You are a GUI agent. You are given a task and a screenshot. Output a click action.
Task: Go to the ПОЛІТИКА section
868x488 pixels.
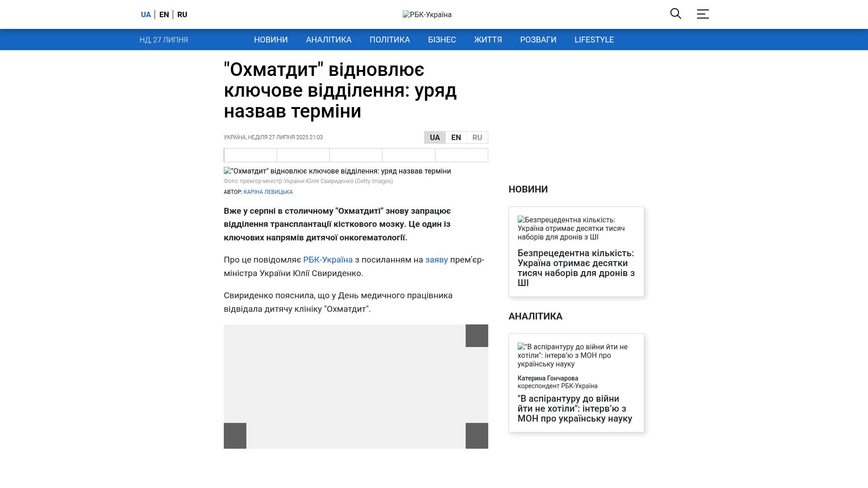390,40
